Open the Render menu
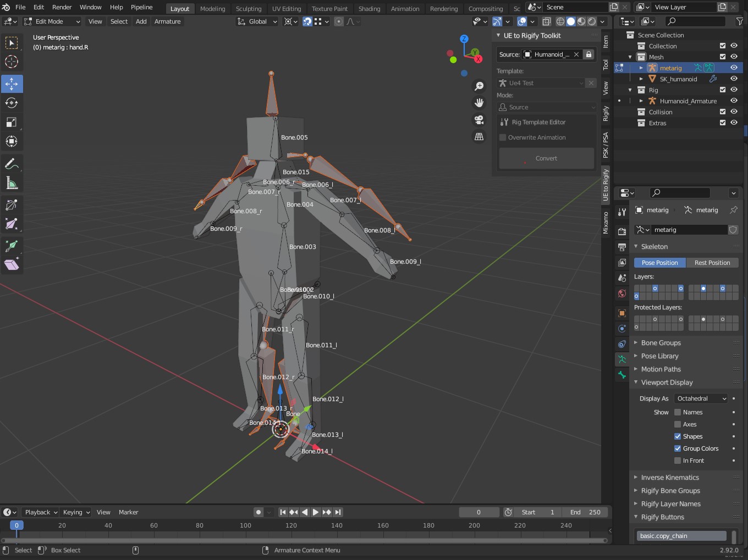The image size is (748, 560). pos(62,7)
